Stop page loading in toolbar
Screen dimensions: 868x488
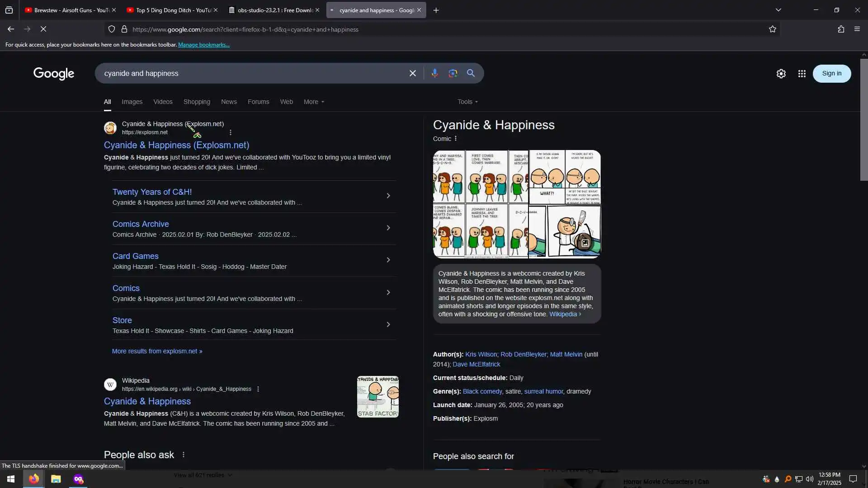pyautogui.click(x=43, y=29)
